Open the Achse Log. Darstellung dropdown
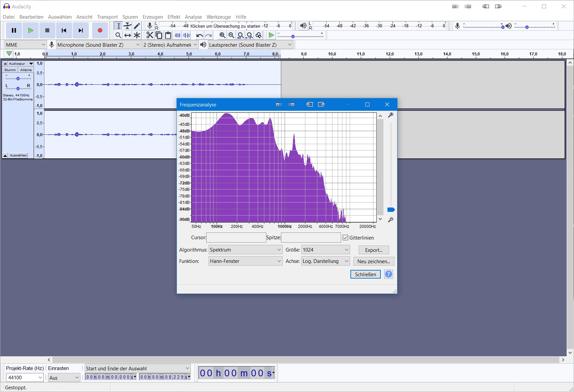 point(325,261)
